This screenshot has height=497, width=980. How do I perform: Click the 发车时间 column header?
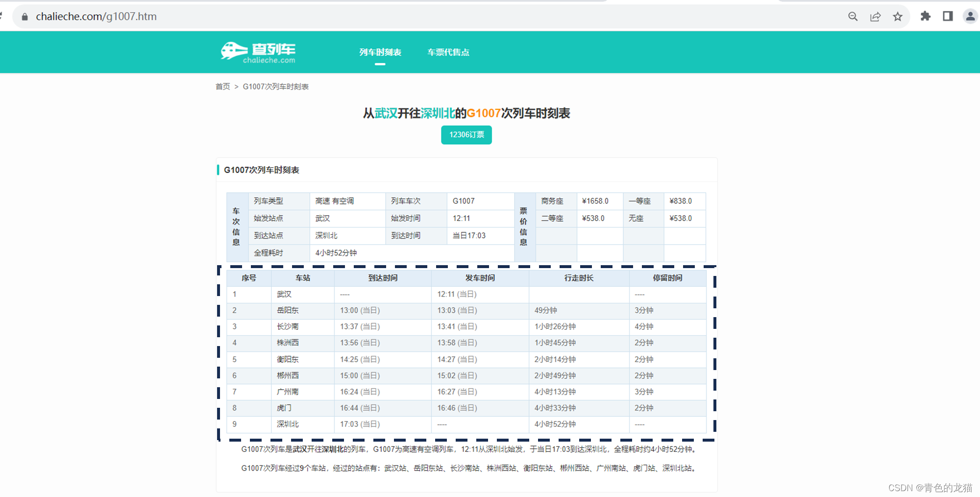pyautogui.click(x=480, y=278)
